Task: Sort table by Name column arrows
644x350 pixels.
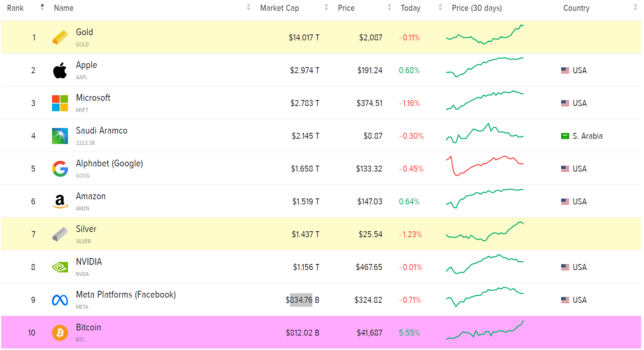Action: 248,7
